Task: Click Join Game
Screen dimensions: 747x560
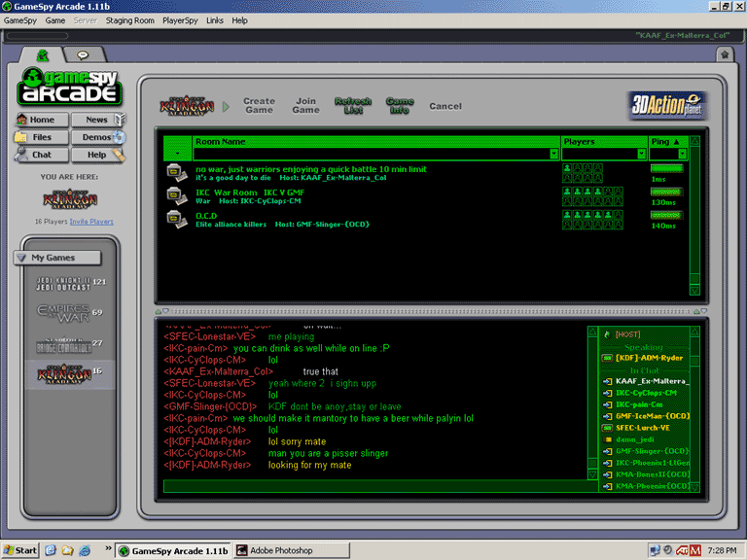Action: coord(305,106)
